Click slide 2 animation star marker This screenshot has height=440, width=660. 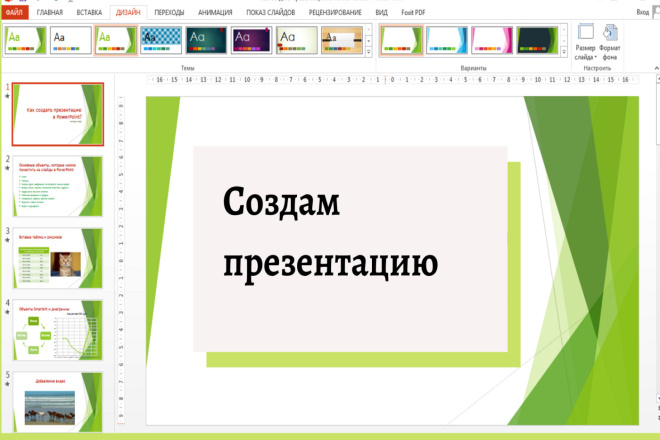point(7,168)
